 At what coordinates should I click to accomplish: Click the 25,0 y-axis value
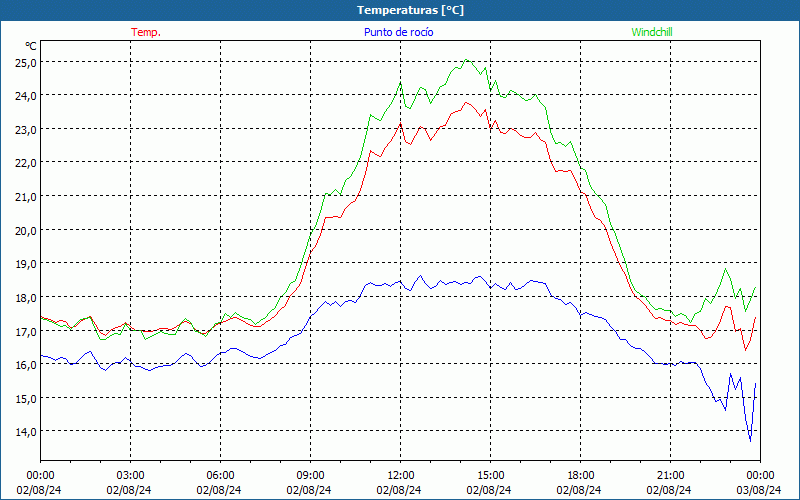26,63
